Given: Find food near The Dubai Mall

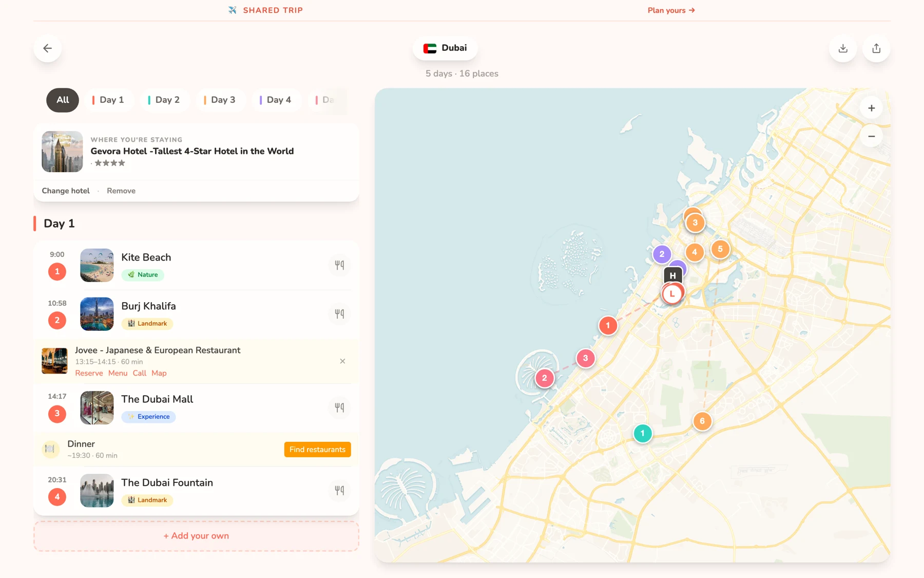Looking at the screenshot, I should pos(339,407).
